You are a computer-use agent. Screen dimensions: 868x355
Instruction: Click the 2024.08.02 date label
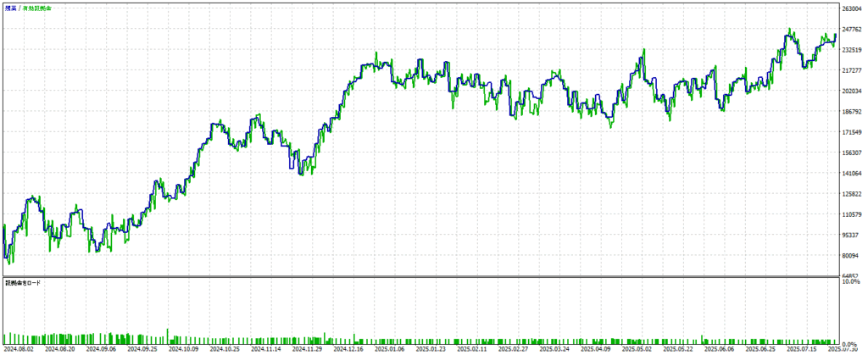(x=19, y=348)
